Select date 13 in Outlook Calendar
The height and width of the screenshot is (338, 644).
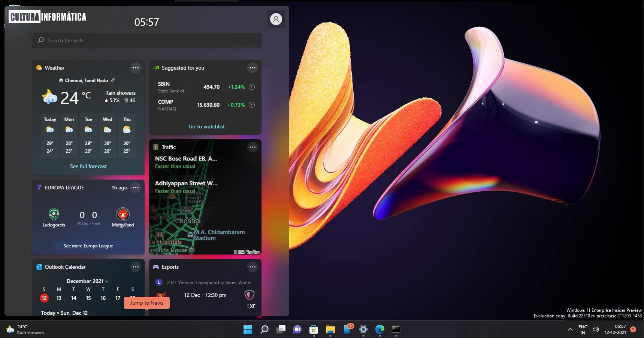tap(59, 298)
